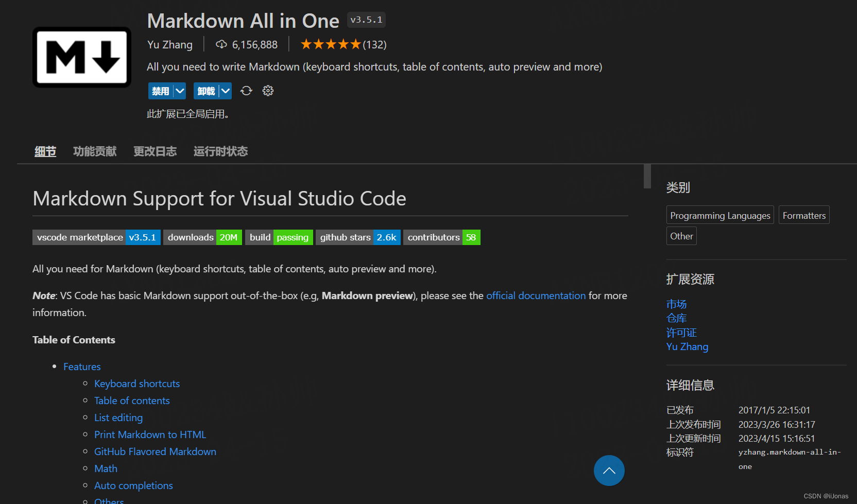857x504 pixels.
Task: Open the dropdown arrow on the 卸载 button
Action: [225, 90]
